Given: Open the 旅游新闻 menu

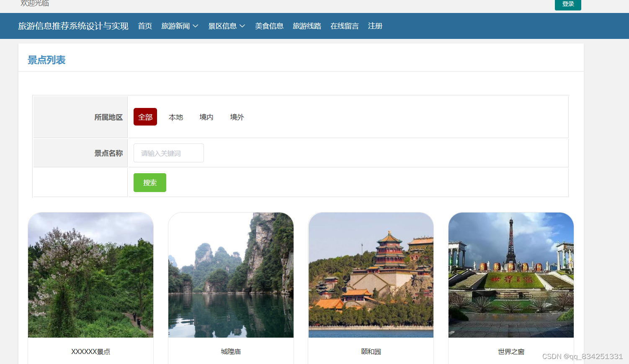Looking at the screenshot, I should 175,26.
